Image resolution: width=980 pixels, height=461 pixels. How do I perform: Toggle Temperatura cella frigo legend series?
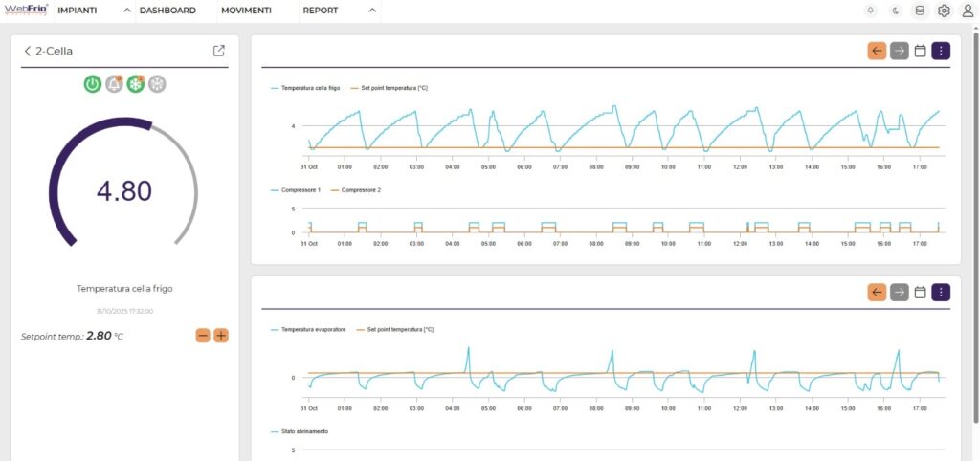click(x=304, y=88)
